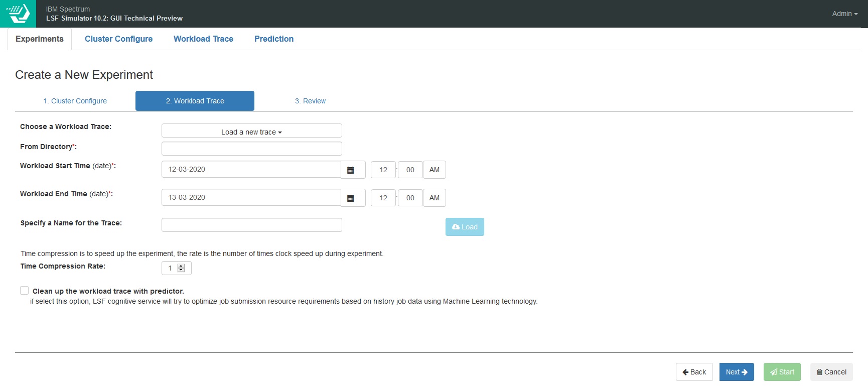
Task: Click the Next button
Action: click(x=737, y=372)
